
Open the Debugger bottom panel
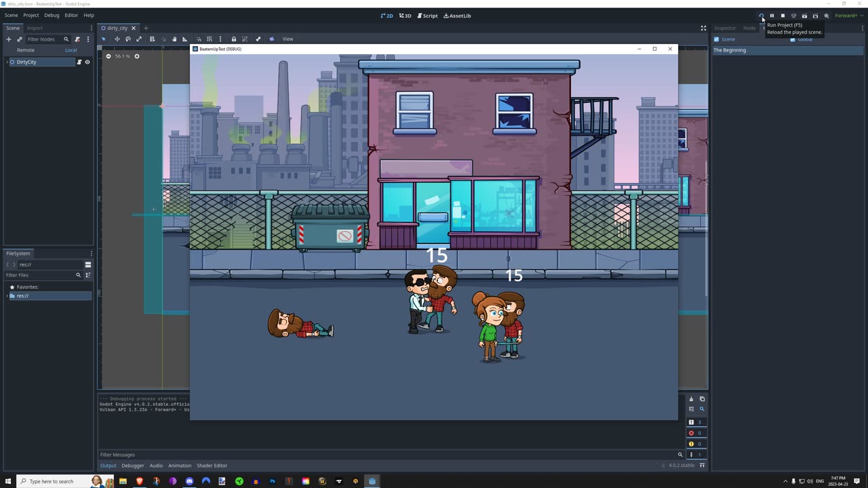click(x=132, y=466)
